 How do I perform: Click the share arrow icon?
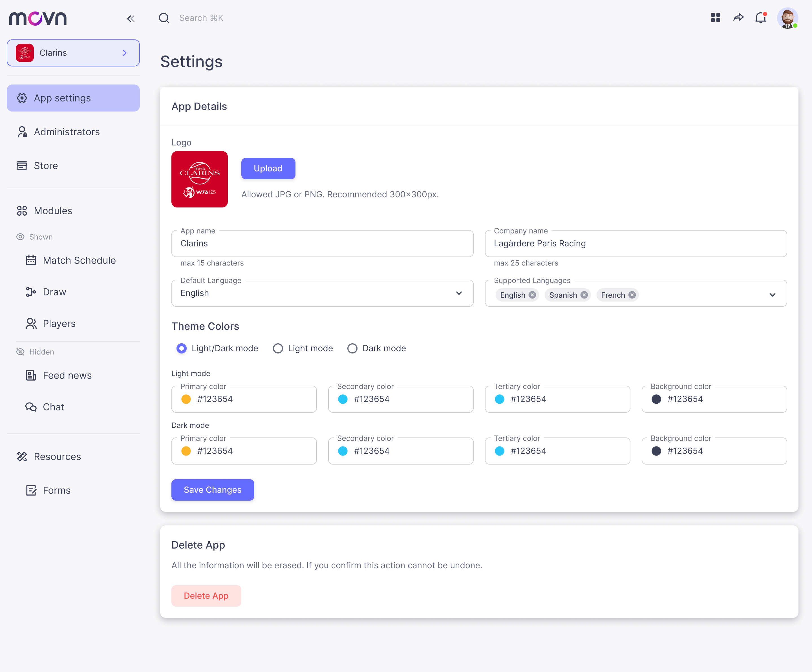point(738,18)
